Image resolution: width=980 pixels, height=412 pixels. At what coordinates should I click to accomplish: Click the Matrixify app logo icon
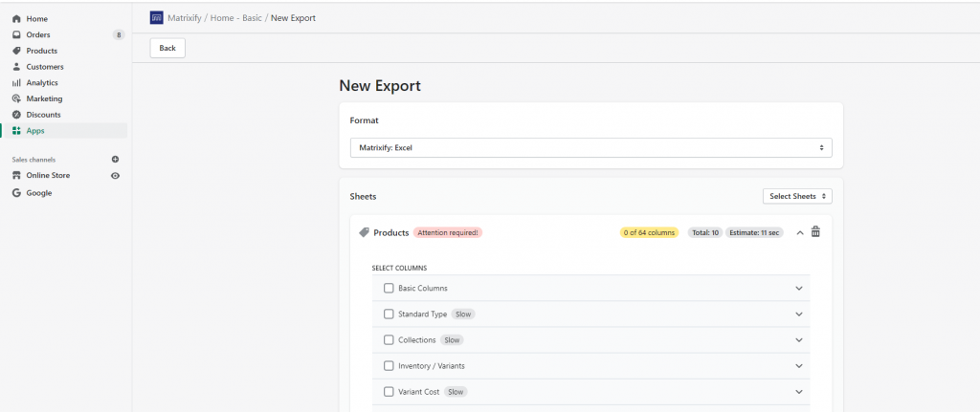click(x=156, y=18)
